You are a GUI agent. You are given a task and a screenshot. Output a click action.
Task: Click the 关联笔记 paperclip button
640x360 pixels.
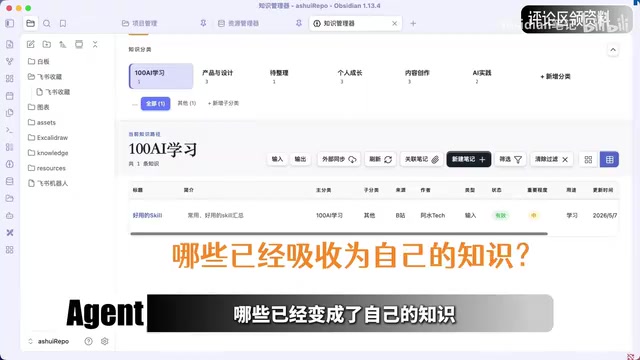tap(422, 159)
